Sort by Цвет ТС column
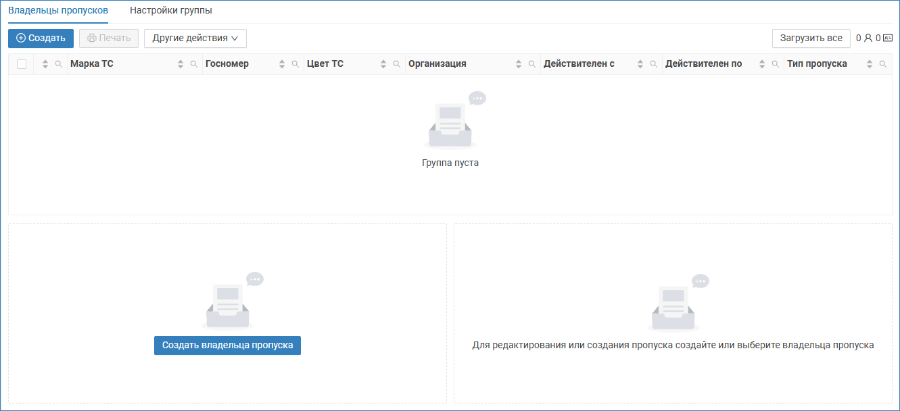The image size is (900, 411). (x=383, y=64)
